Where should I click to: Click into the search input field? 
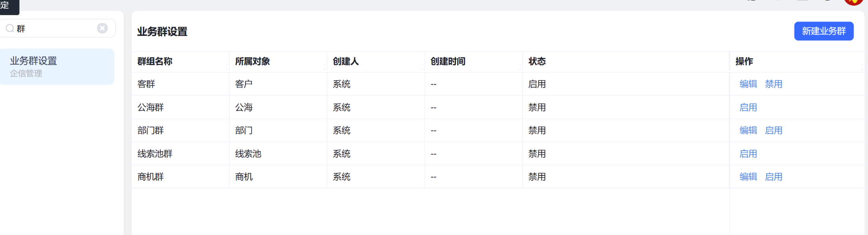pos(56,28)
